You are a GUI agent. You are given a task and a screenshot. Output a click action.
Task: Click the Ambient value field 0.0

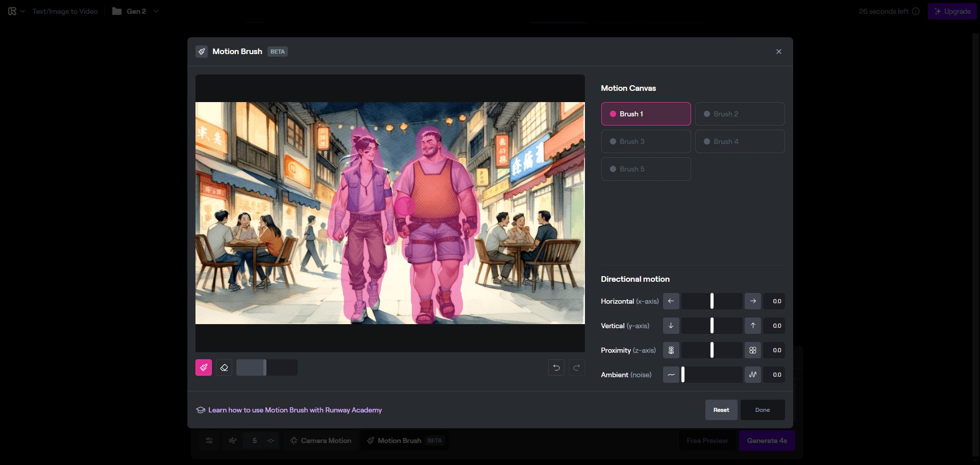pyautogui.click(x=774, y=375)
